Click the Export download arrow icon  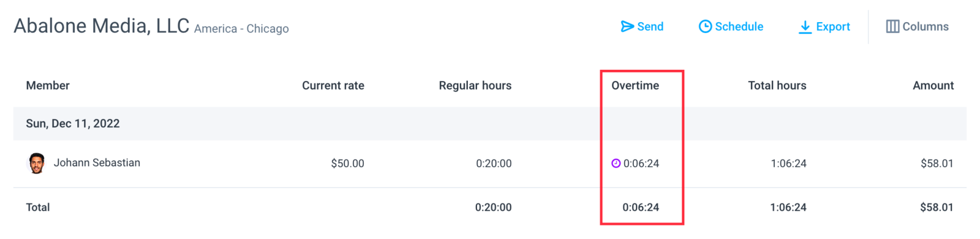coord(805,27)
